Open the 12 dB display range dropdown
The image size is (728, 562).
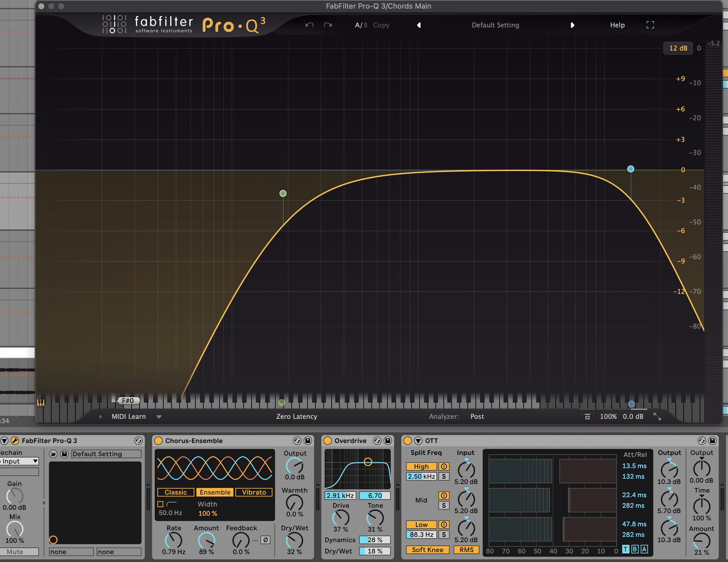click(x=678, y=48)
